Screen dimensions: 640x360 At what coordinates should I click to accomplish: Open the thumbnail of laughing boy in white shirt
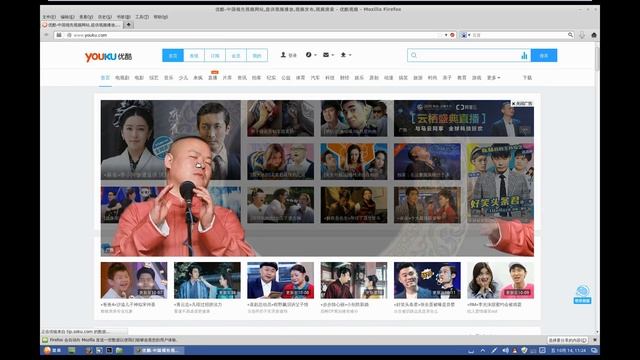coord(134,280)
